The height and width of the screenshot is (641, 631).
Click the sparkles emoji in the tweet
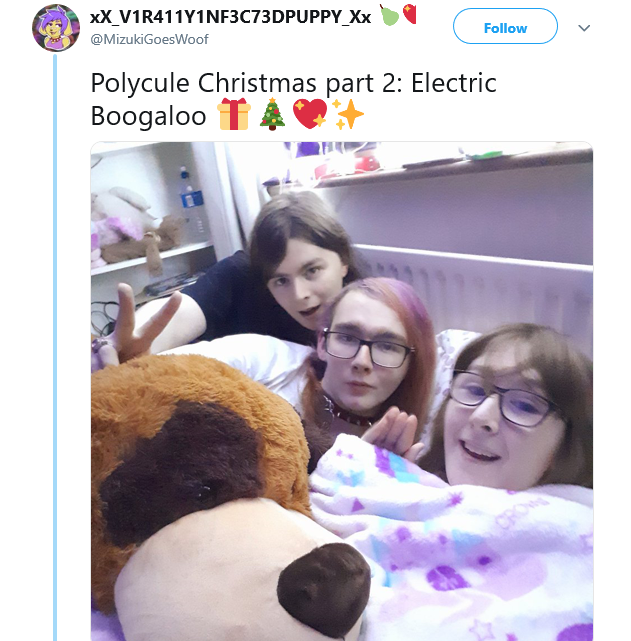(347, 114)
